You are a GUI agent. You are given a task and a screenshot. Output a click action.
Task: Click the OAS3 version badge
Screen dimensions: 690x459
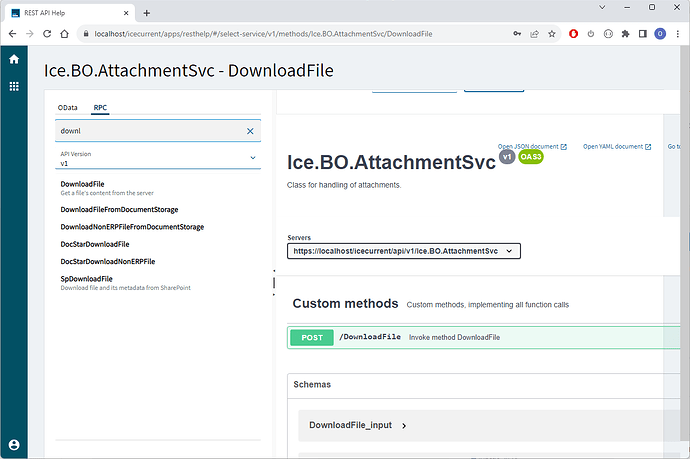pos(531,157)
